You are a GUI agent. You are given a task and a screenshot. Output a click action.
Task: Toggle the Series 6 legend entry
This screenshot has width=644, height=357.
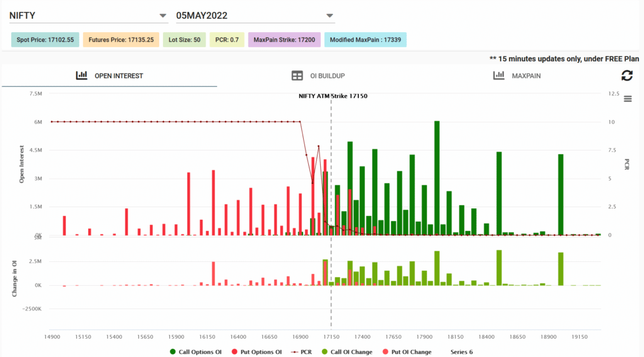click(x=461, y=352)
